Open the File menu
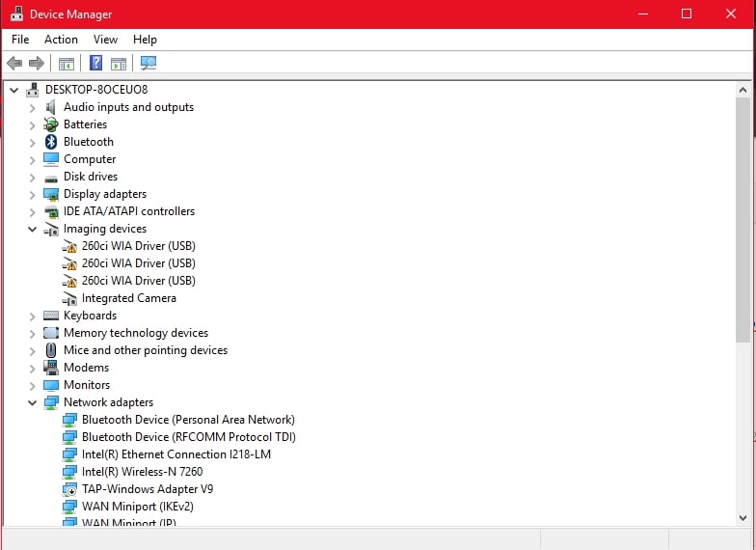 coord(20,40)
